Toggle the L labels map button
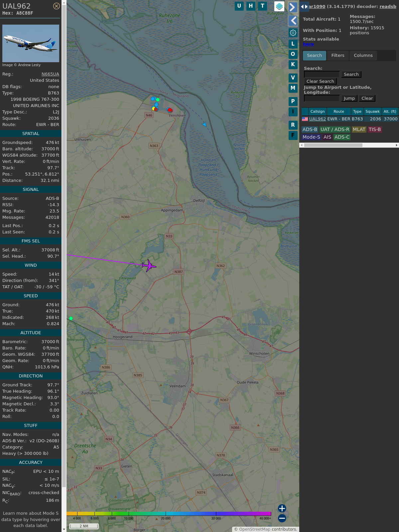 coord(293,44)
